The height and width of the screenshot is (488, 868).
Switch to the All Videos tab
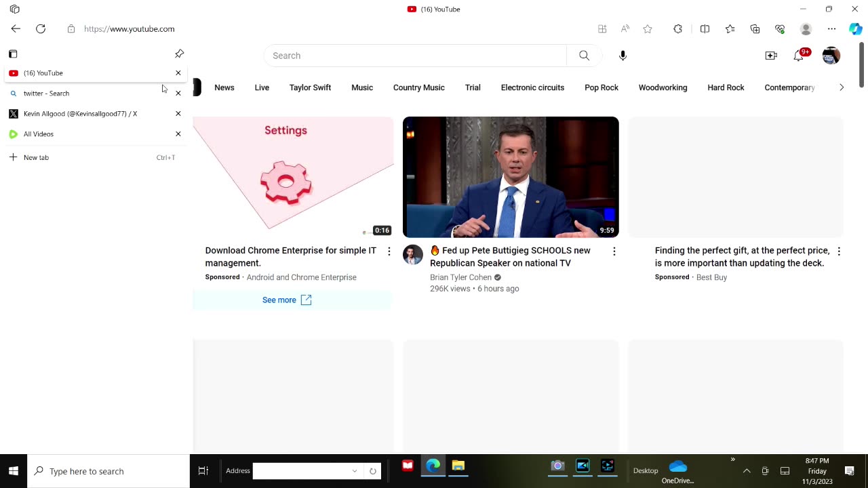[x=95, y=134]
